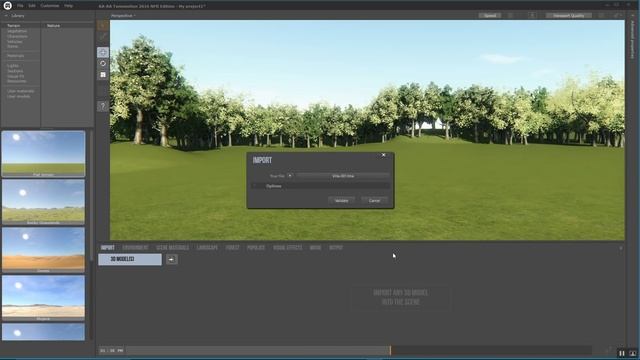Select Vehicles category in library

pos(15,41)
